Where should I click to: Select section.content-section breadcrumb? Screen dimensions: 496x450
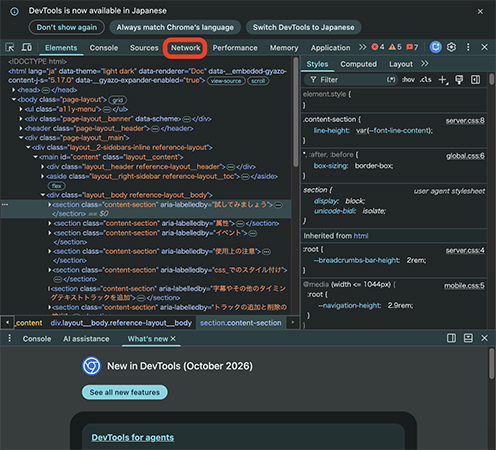pos(241,323)
